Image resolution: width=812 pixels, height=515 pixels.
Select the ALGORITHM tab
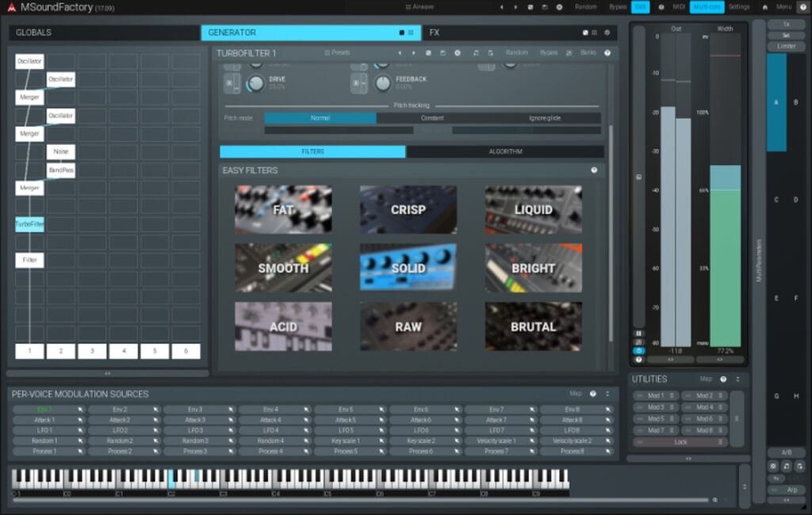(x=505, y=151)
